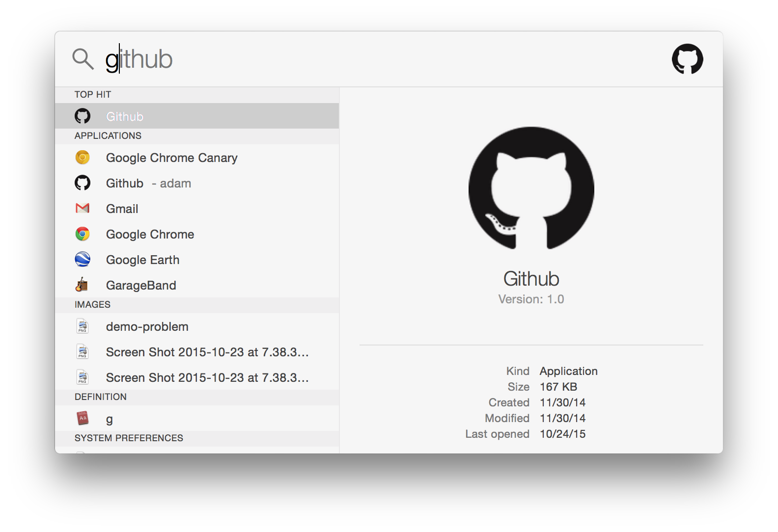Image resolution: width=778 pixels, height=532 pixels.
Task: Click the Gmail envelope icon
Action: click(83, 209)
